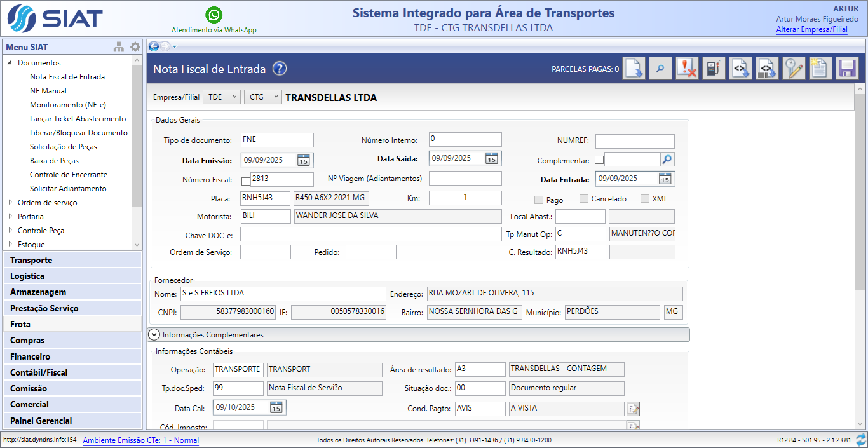Expand the Ordem de serviço tree node
This screenshot has height=448, width=868.
(10, 203)
